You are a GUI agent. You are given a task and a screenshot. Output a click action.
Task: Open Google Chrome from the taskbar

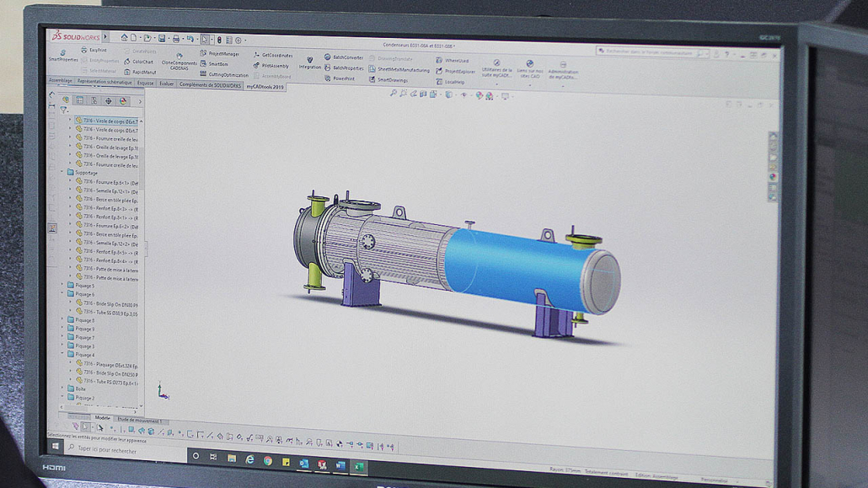(x=267, y=460)
